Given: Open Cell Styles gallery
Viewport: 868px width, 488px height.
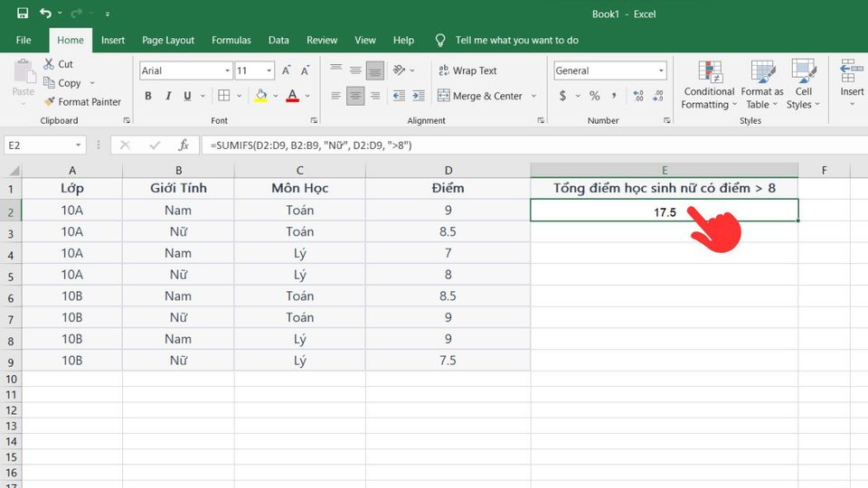Looking at the screenshot, I should click(803, 85).
